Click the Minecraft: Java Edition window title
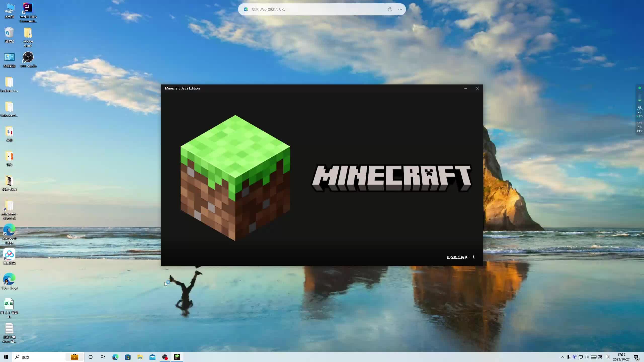Viewport: 644px width, 362px height. tap(182, 88)
